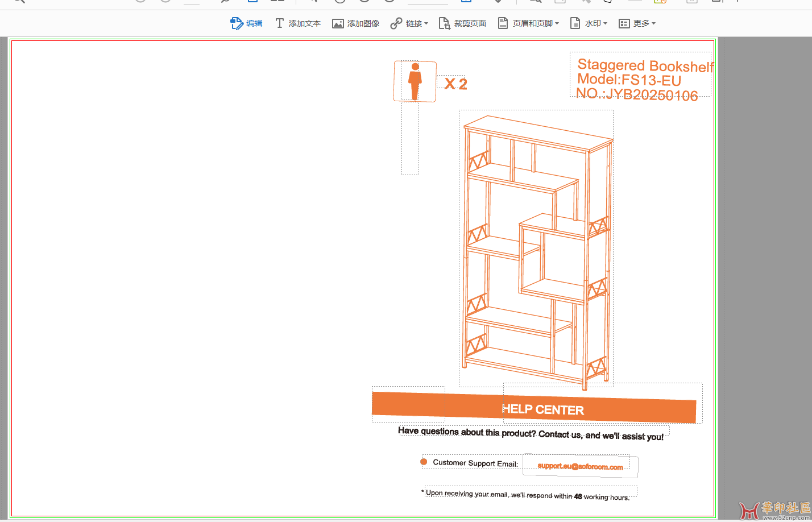The width and height of the screenshot is (812, 522).
Task: Click the support.eu@soforoom.com email address
Action: [580, 466]
